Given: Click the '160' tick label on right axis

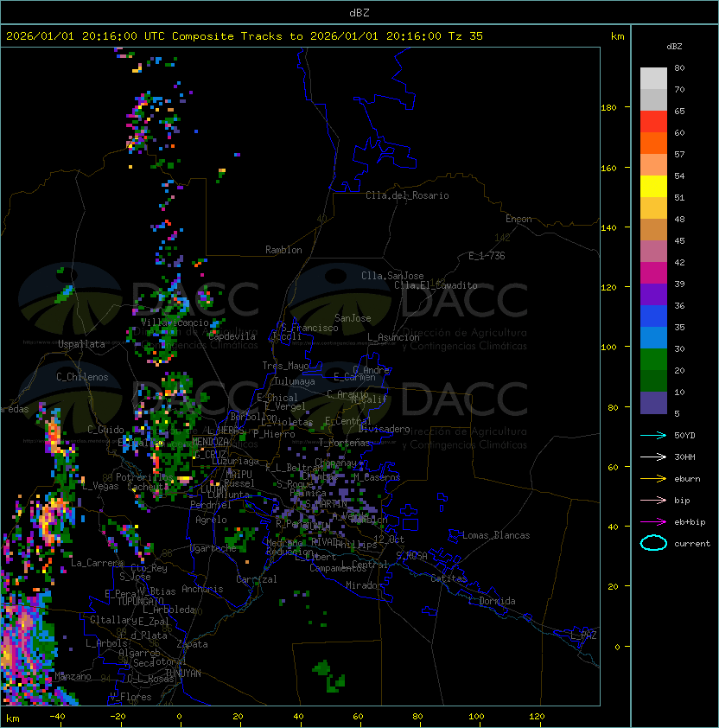Looking at the screenshot, I should 608,168.
